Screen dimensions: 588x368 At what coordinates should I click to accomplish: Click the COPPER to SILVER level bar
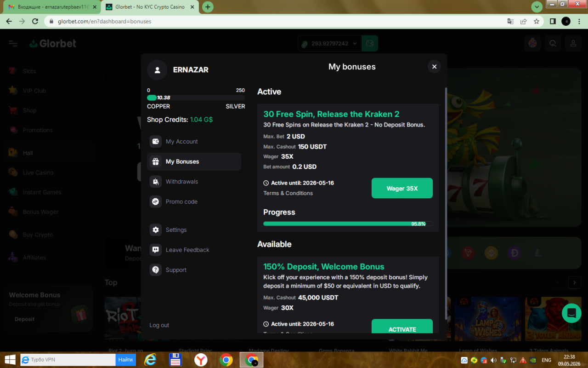(196, 98)
